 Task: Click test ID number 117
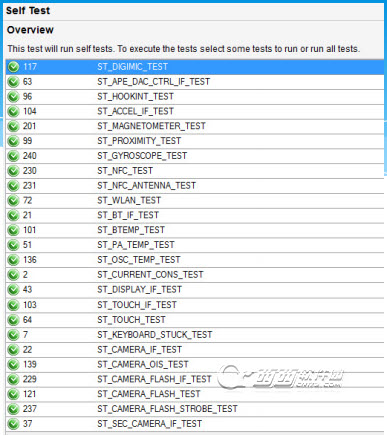click(x=30, y=67)
